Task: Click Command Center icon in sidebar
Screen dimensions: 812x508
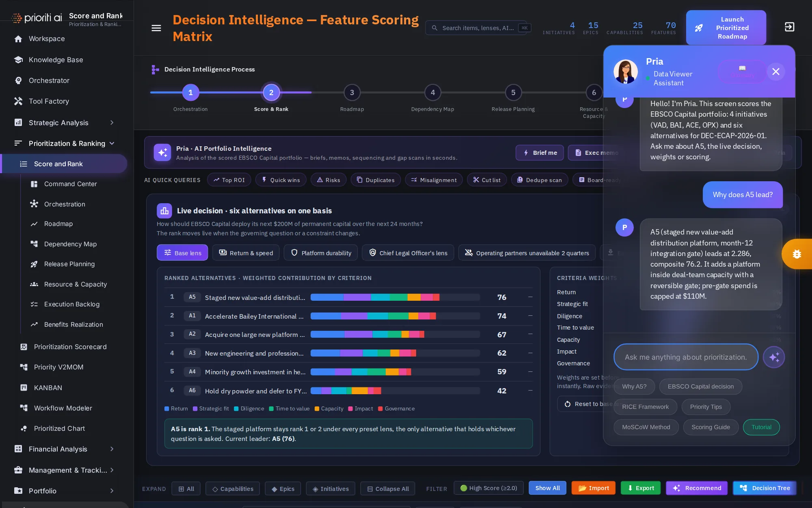Action: (x=34, y=184)
